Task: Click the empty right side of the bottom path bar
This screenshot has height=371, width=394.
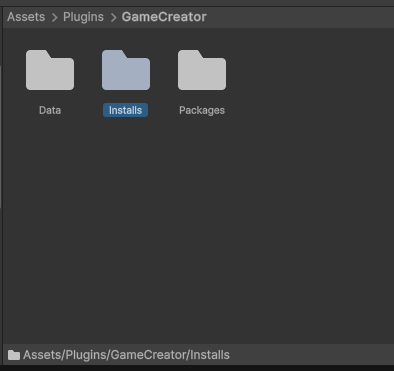Action: (312, 355)
